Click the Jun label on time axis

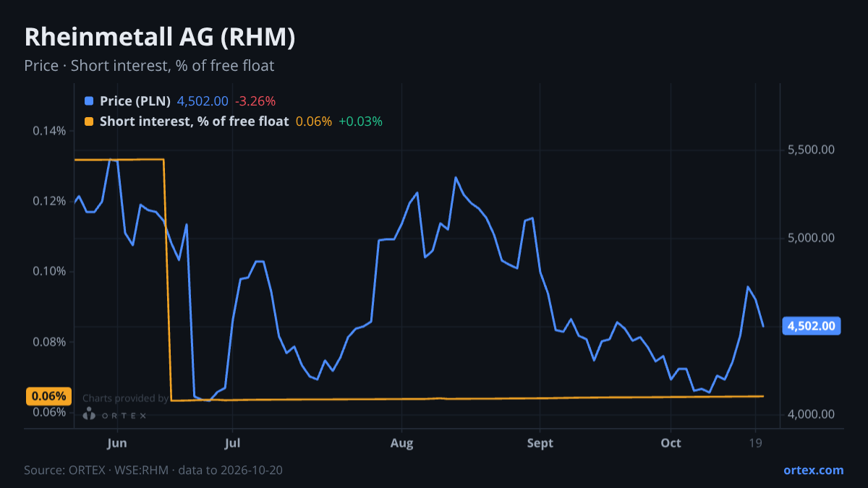116,443
